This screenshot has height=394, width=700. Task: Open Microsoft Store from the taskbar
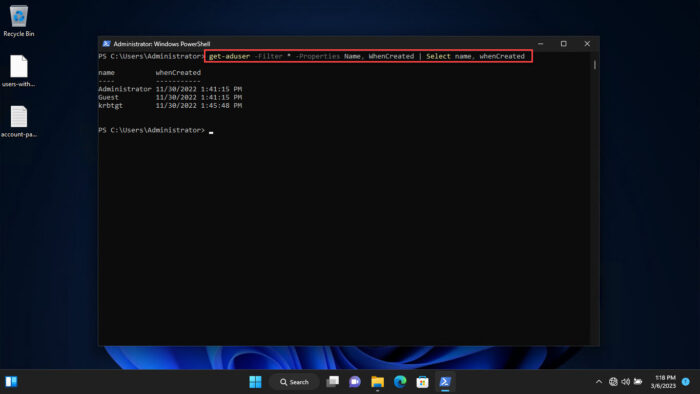pos(422,382)
